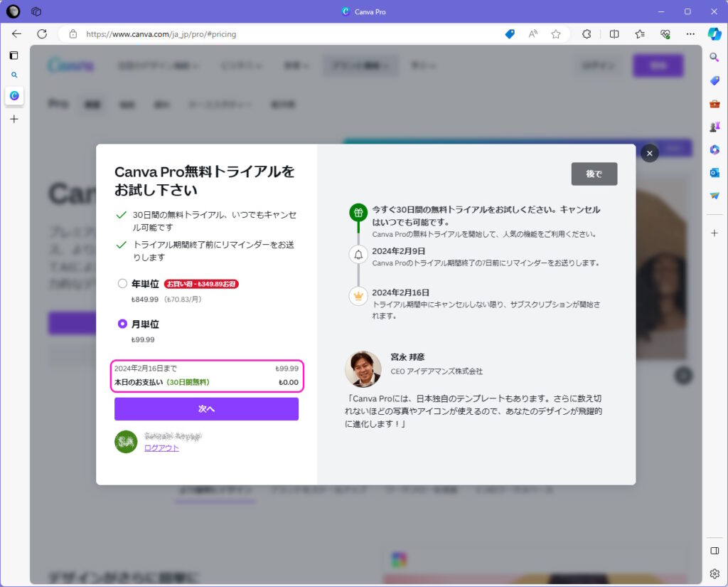
Task: Click the 2024年2月16日まで text
Action: (x=146, y=369)
